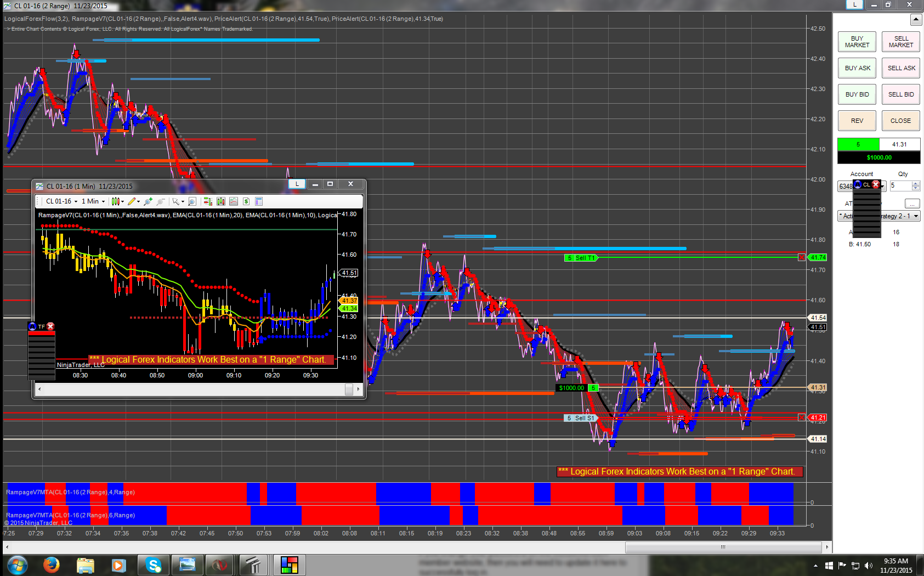The width and height of the screenshot is (924, 576).
Task: Launch Firefox from taskbar
Action: [x=52, y=564]
